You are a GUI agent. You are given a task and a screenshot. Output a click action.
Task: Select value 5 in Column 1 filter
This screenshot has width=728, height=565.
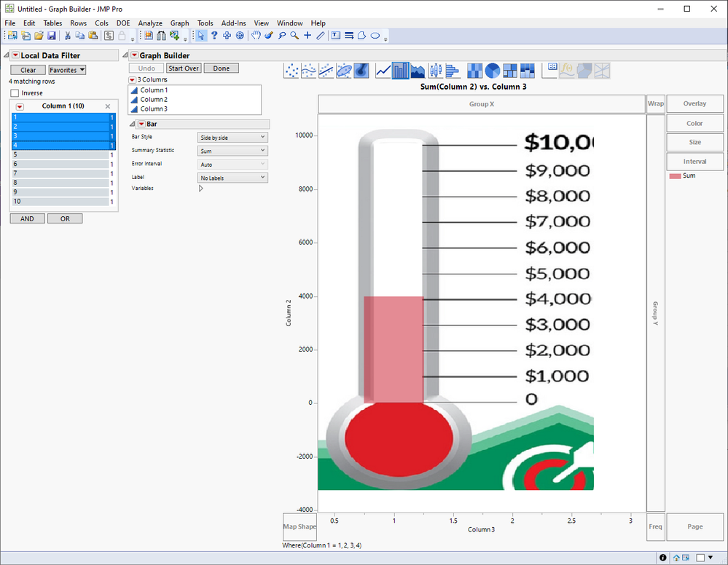coord(60,154)
